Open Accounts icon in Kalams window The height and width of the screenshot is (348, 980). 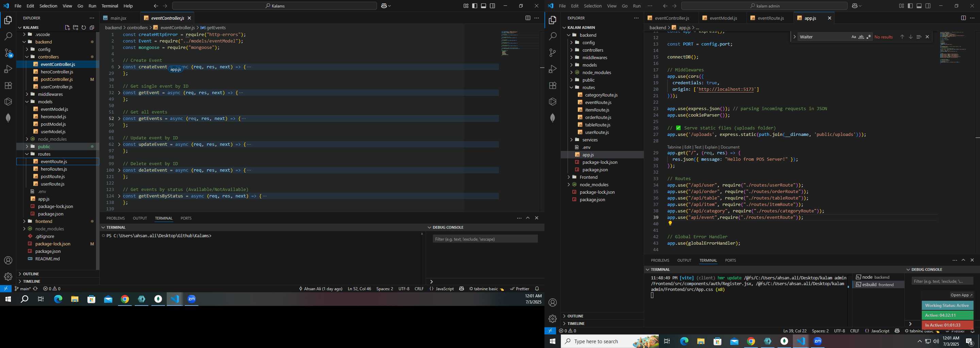pyautogui.click(x=8, y=261)
